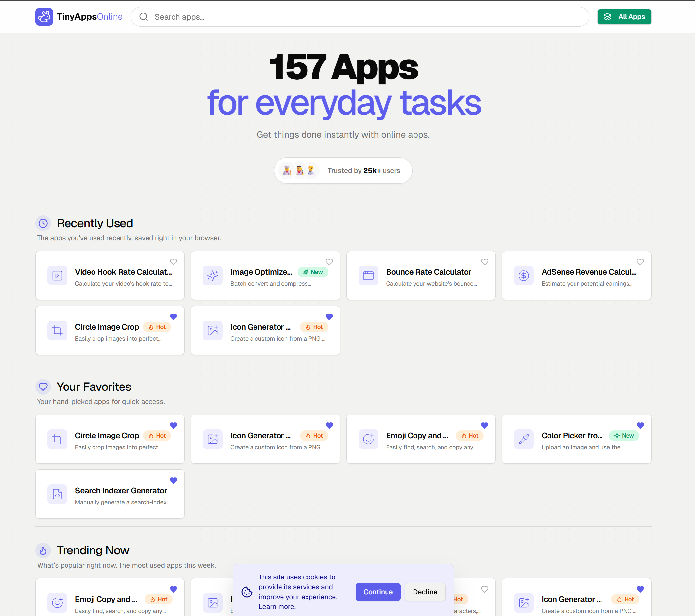Click Continue on the cookie banner

[378, 592]
